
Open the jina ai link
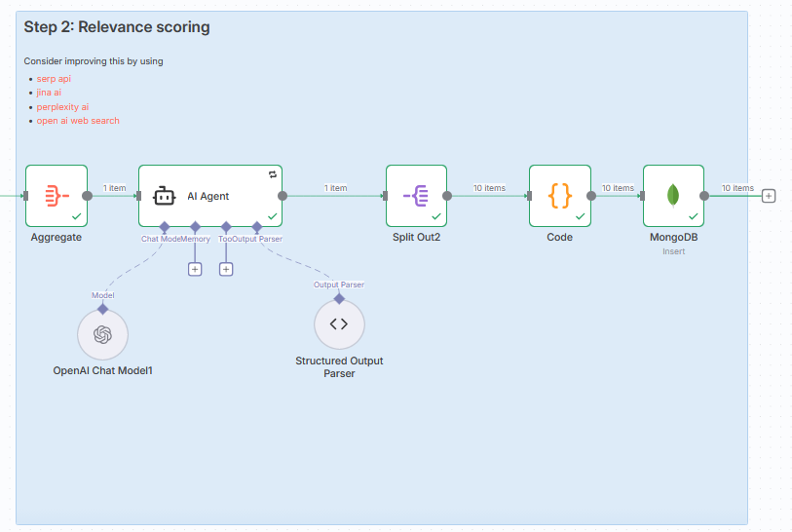pos(49,93)
